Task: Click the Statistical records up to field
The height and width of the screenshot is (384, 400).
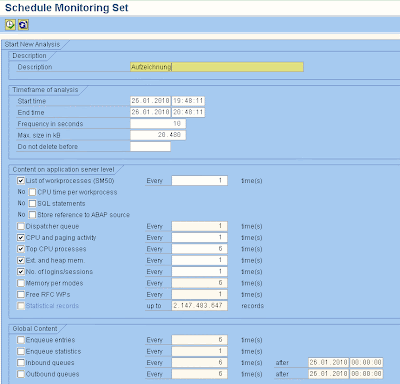Action: pyautogui.click(x=199, y=306)
